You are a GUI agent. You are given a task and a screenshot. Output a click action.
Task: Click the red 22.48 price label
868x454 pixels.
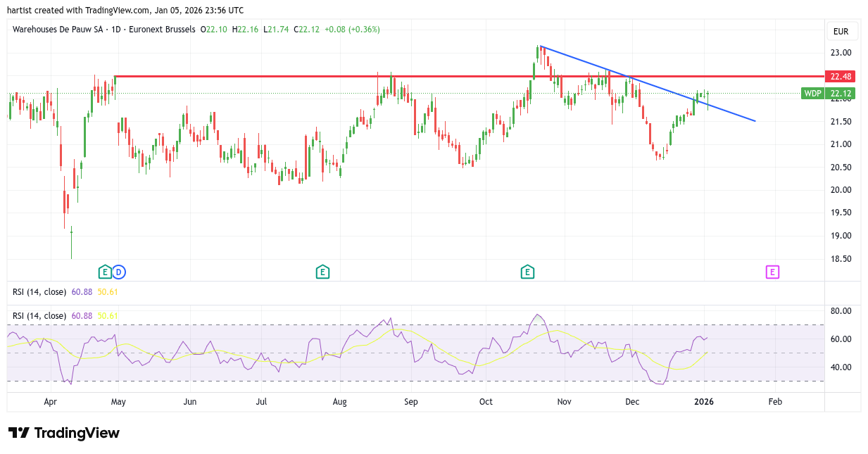[x=841, y=76]
